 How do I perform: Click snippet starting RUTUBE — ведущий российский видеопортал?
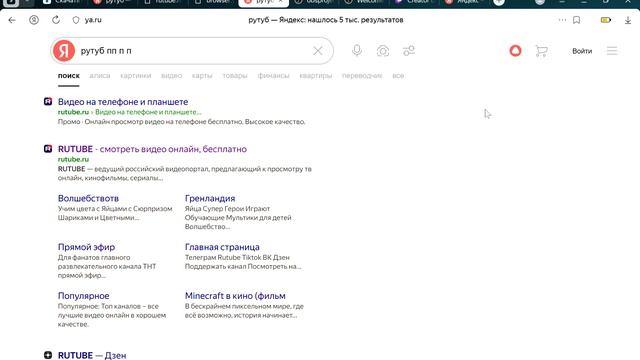click(184, 173)
